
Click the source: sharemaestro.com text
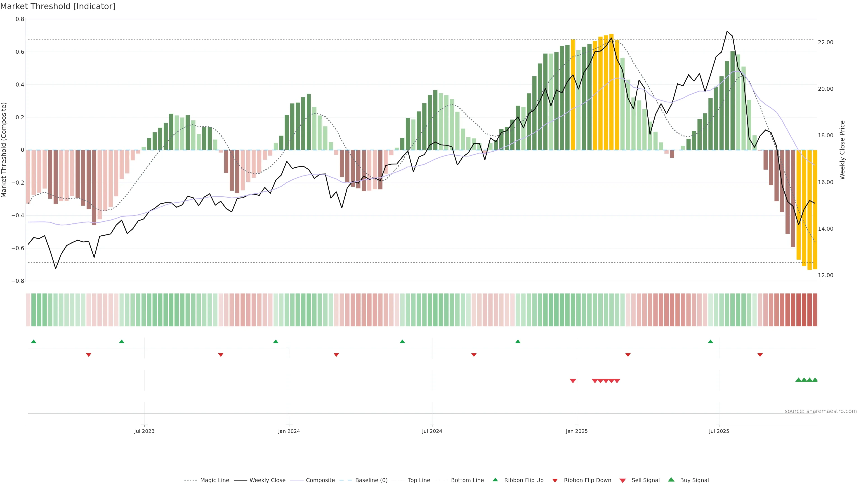[821, 411]
